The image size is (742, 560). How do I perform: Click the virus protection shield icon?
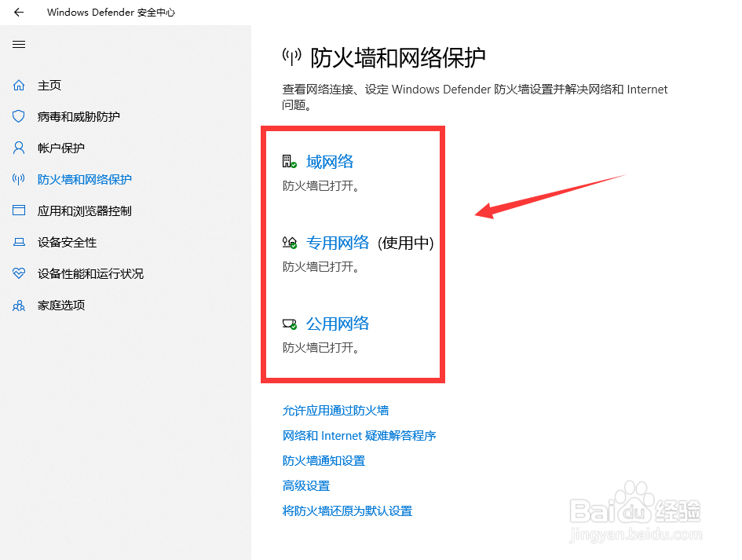click(19, 116)
